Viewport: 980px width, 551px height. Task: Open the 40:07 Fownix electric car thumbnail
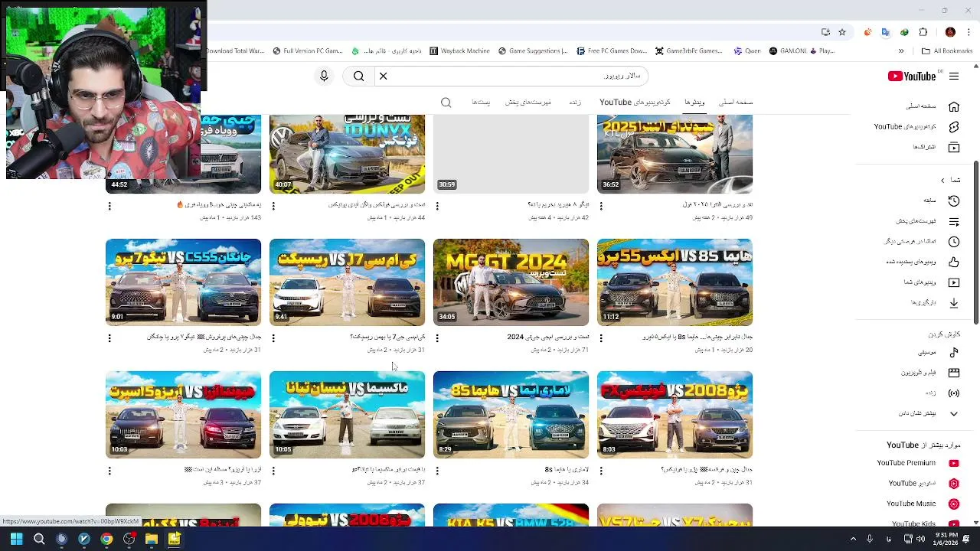click(x=347, y=154)
